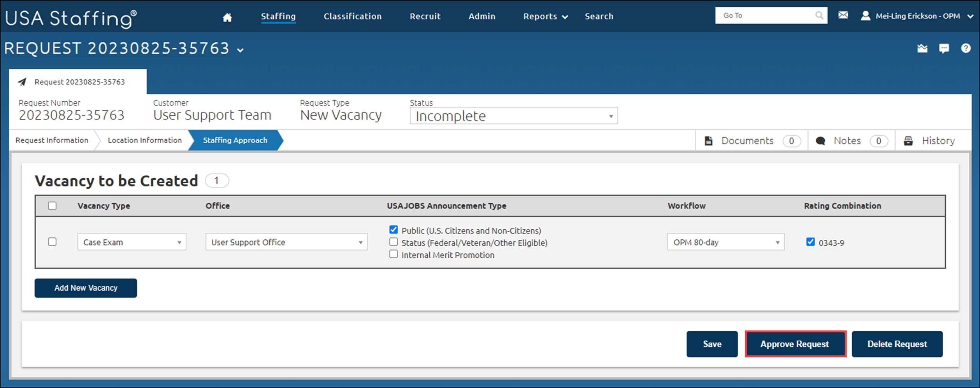The image size is (980, 388).
Task: Open the Office dropdown showing User Support Office
Action: (x=286, y=242)
